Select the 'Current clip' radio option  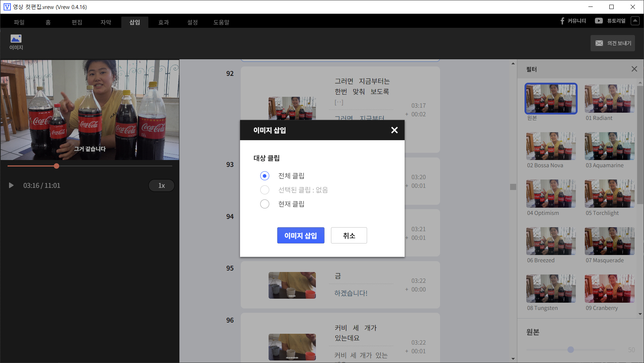(x=265, y=204)
